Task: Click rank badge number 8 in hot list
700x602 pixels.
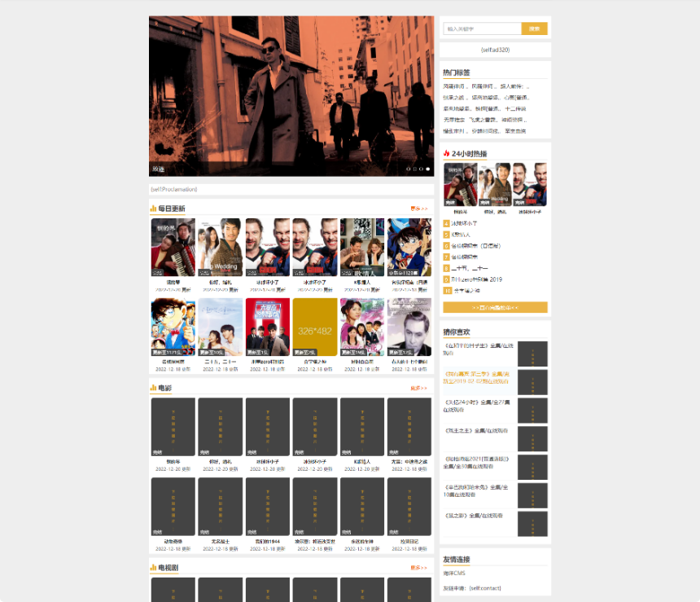Action: (x=446, y=268)
